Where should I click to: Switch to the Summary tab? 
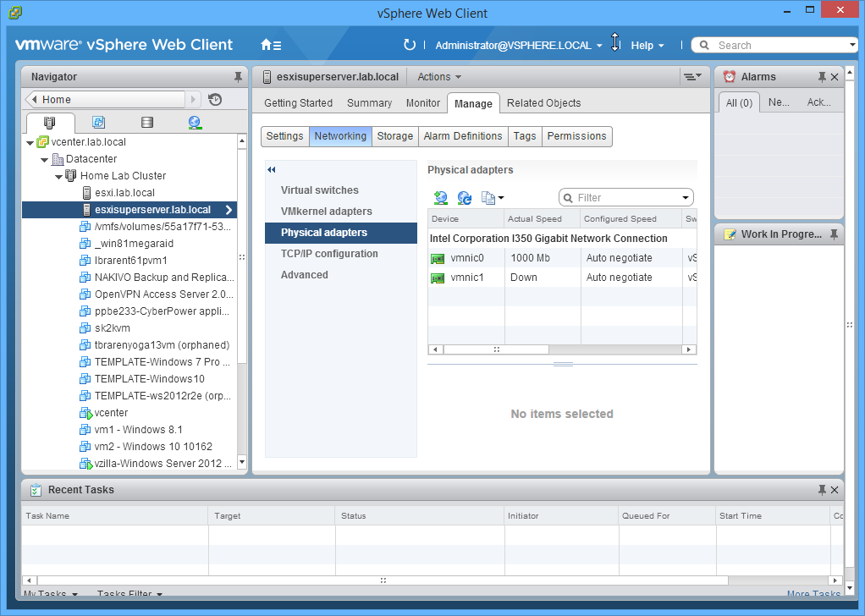(x=370, y=103)
